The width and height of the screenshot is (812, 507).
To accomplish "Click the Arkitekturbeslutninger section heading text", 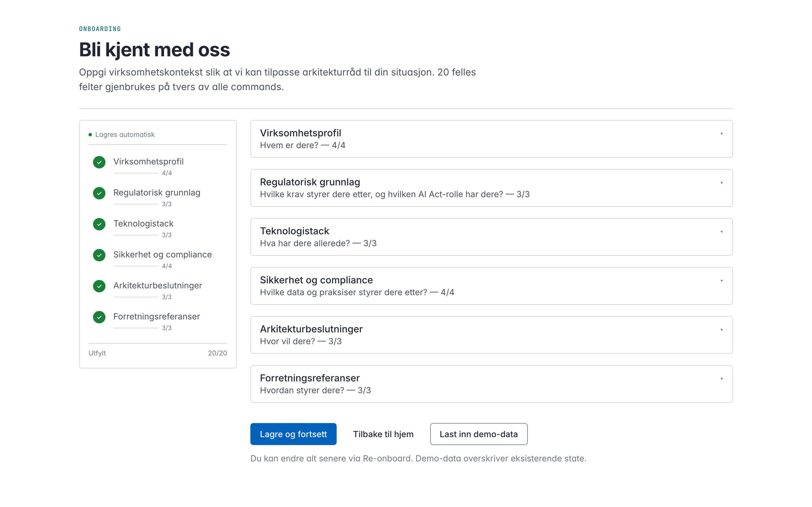I will coord(311,329).
